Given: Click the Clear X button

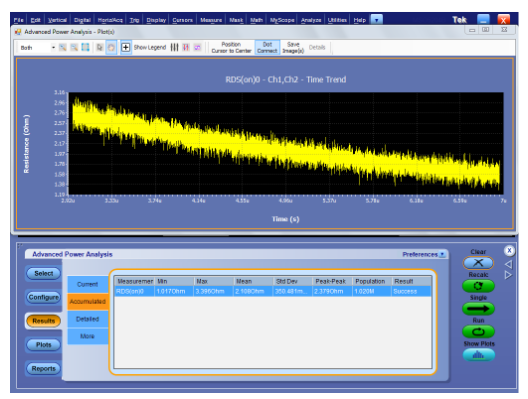Looking at the screenshot, I should point(478,263).
